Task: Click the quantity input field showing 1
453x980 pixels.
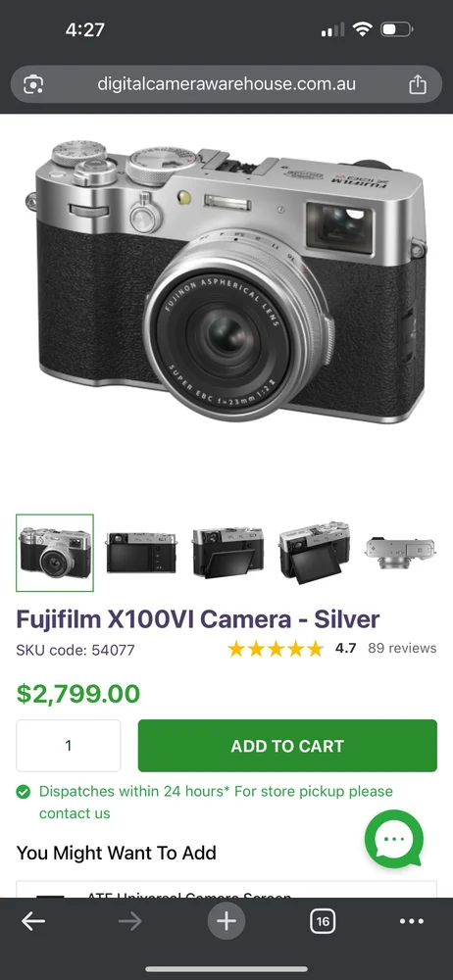Action: click(x=69, y=746)
